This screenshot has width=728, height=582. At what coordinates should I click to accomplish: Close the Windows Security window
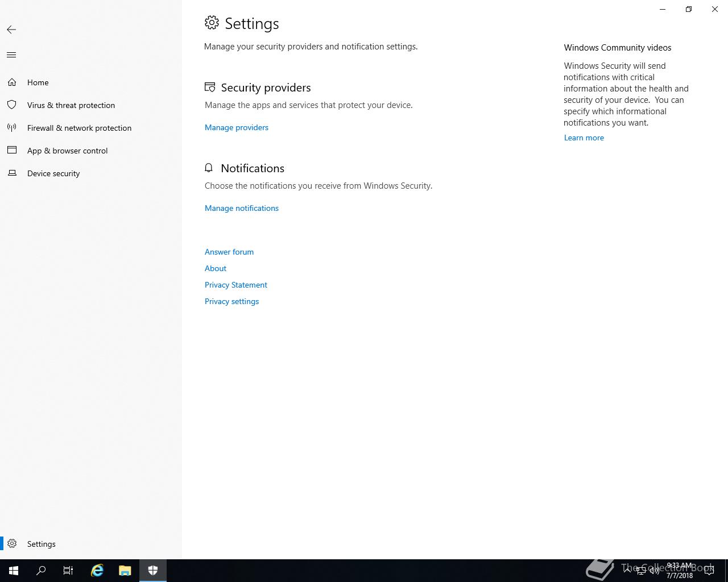pyautogui.click(x=715, y=9)
